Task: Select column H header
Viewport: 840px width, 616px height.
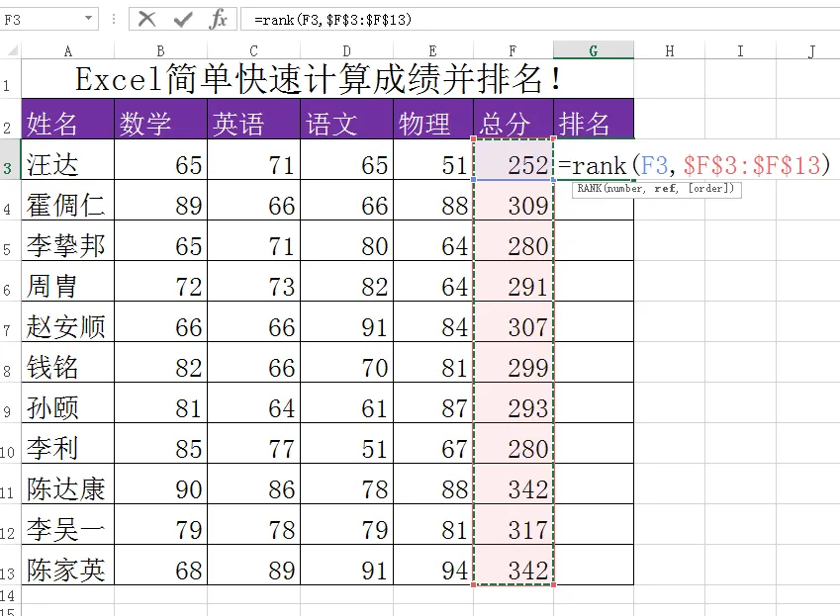Action: 670,50
